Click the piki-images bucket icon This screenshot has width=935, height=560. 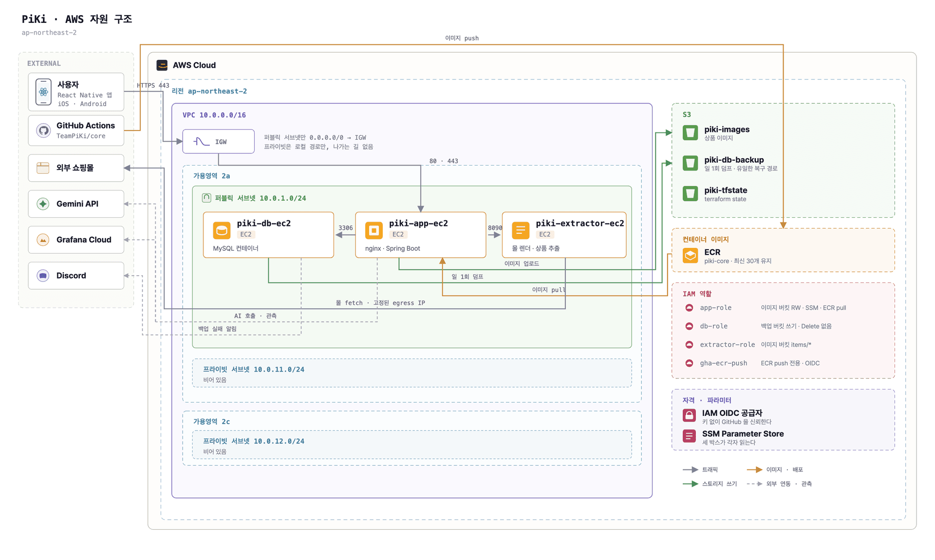point(690,133)
